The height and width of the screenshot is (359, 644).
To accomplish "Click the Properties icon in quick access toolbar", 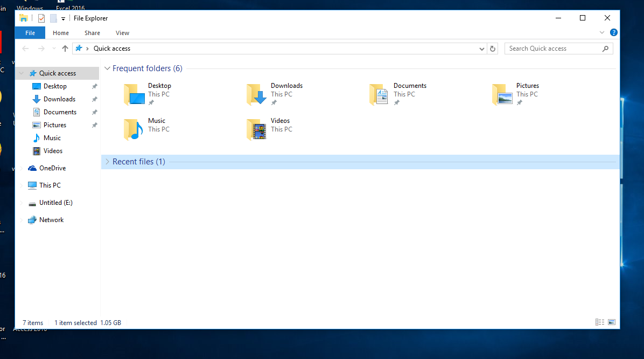I will tap(41, 18).
